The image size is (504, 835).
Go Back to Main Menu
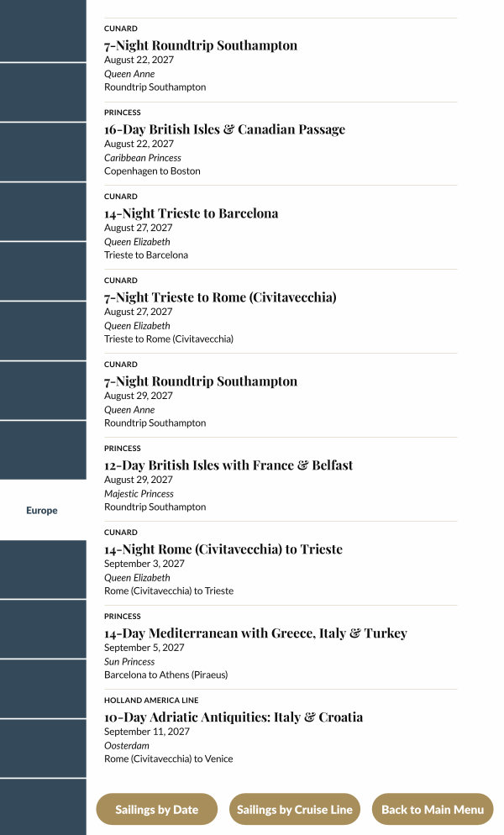point(433,810)
